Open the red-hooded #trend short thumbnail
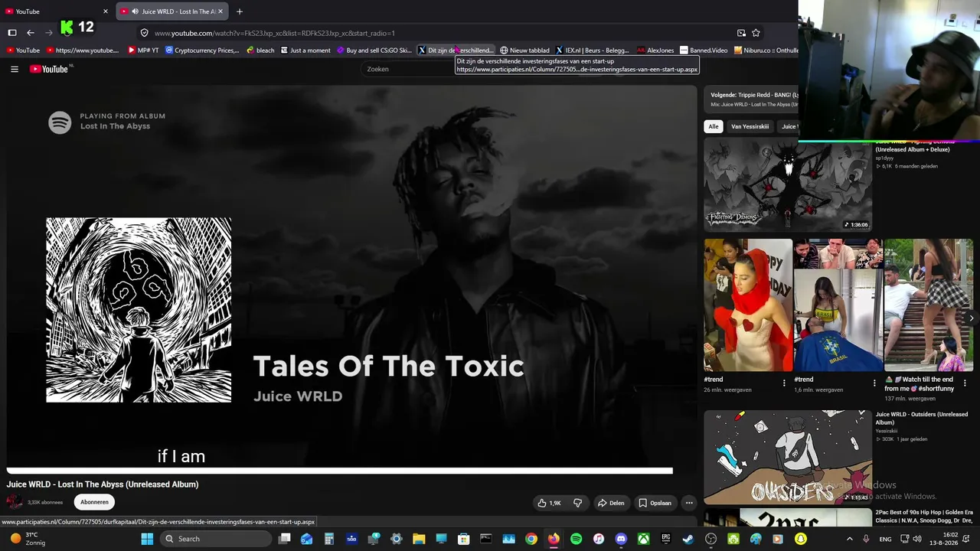The image size is (980, 551). (748, 305)
